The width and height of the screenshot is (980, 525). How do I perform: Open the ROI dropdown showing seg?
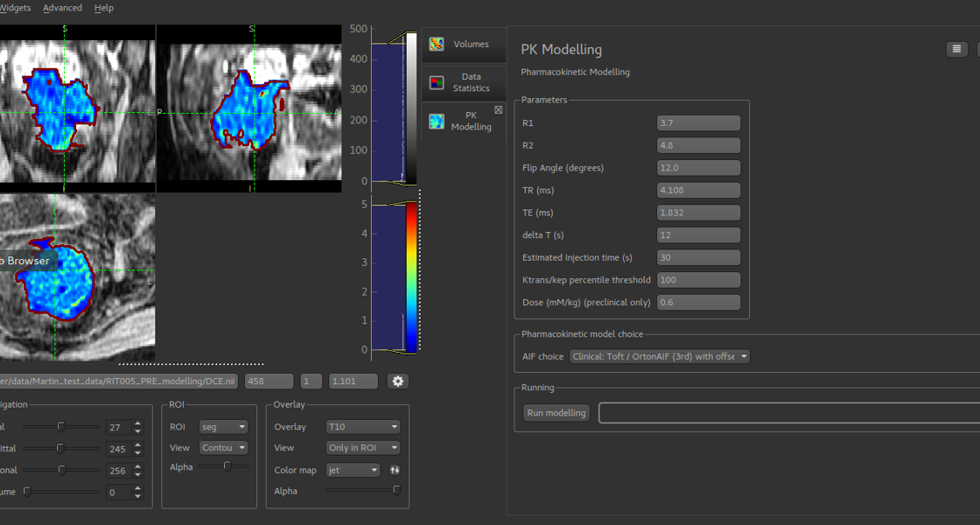[x=223, y=427]
